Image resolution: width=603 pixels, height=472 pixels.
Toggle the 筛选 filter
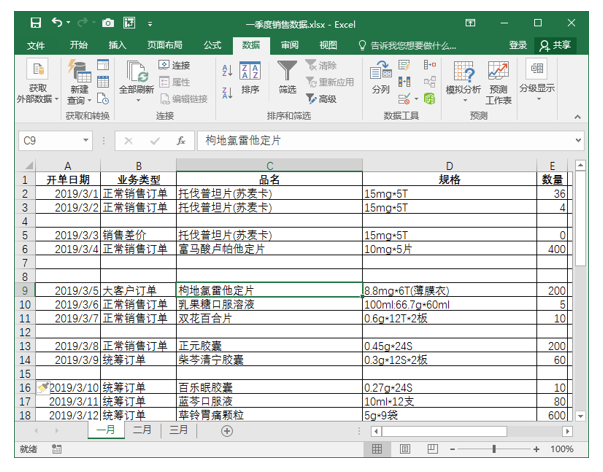coord(287,77)
